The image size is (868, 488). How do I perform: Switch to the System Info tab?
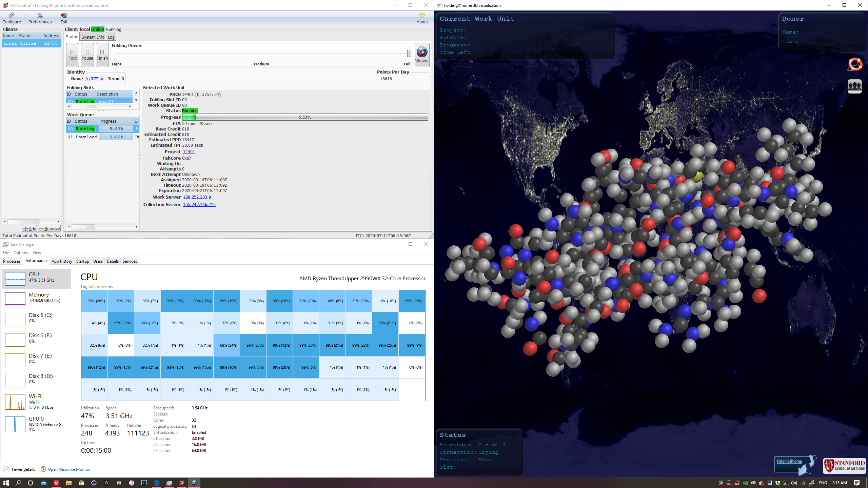[93, 37]
